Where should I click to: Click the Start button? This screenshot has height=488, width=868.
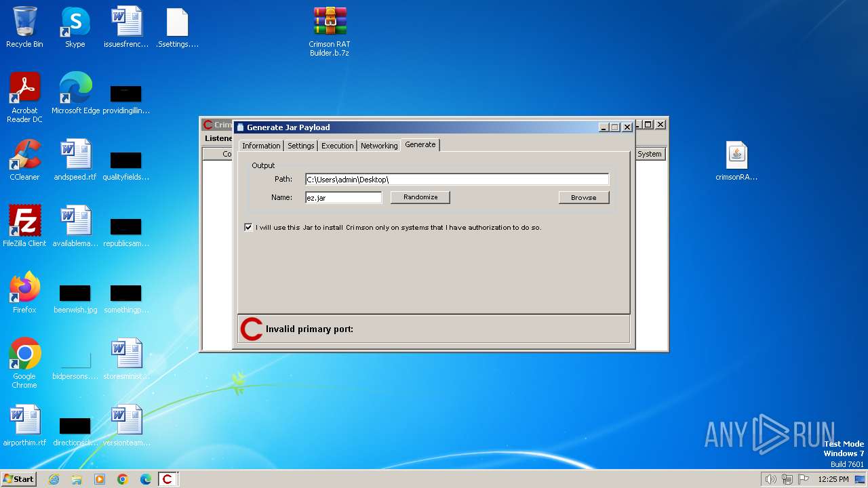coord(18,479)
